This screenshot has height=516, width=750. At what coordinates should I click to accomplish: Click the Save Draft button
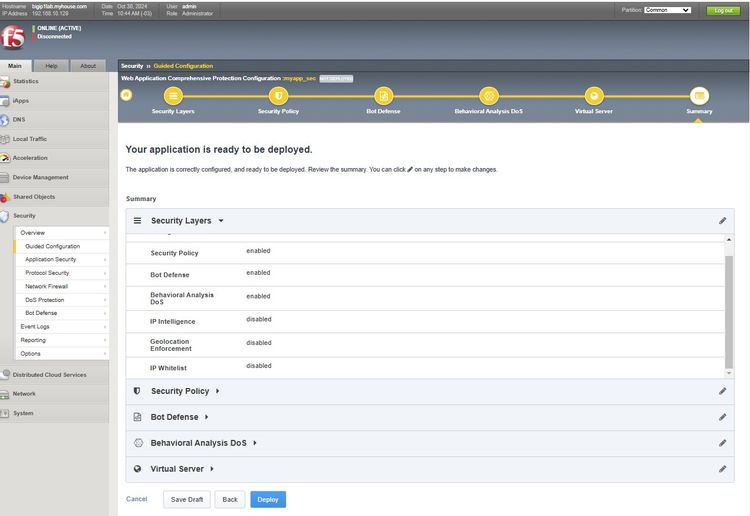187,499
